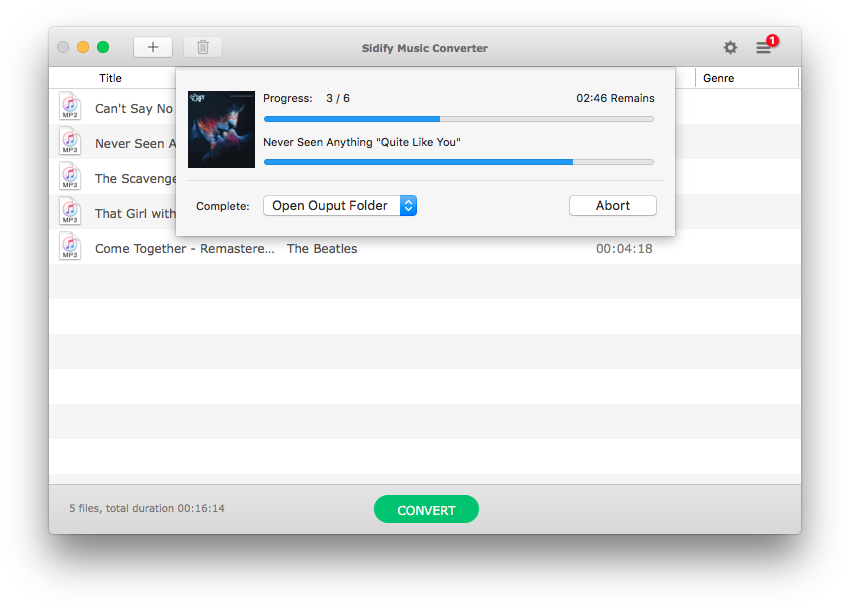Screen dimensions: 849x608
Task: Click the overall progress bar
Action: pyautogui.click(x=459, y=119)
